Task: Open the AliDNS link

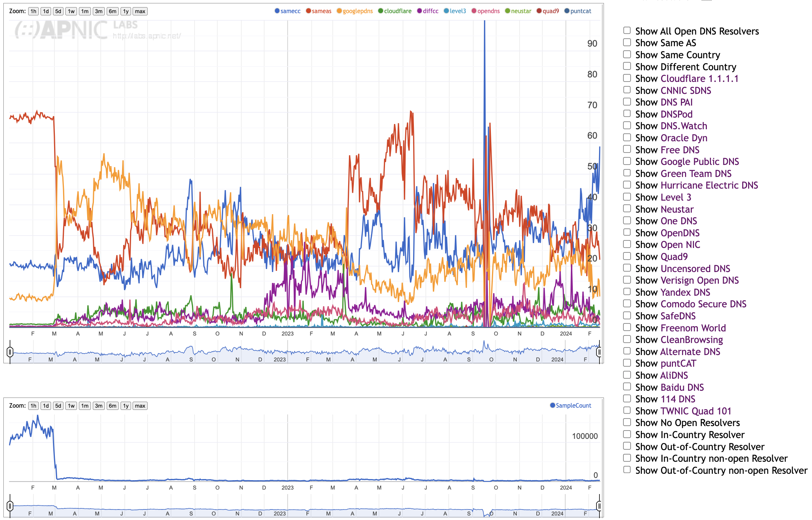Action: tap(674, 375)
